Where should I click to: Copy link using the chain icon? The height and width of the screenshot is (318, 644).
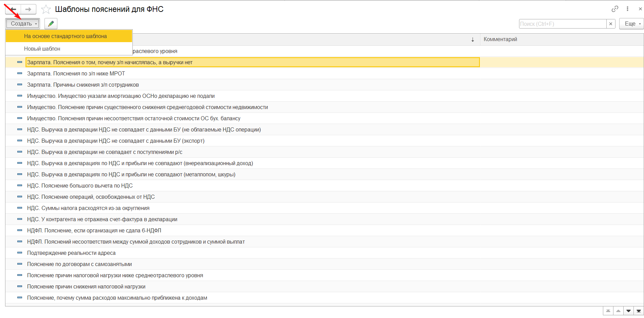pyautogui.click(x=615, y=9)
